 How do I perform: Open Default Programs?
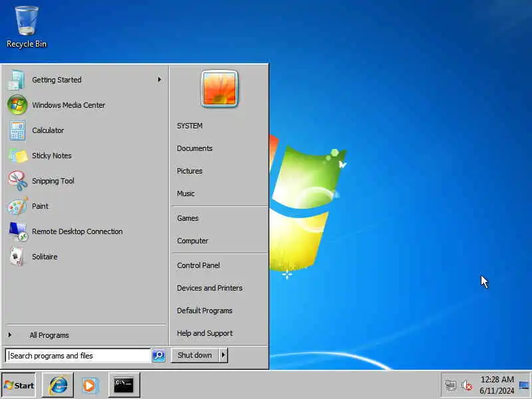[x=205, y=311]
